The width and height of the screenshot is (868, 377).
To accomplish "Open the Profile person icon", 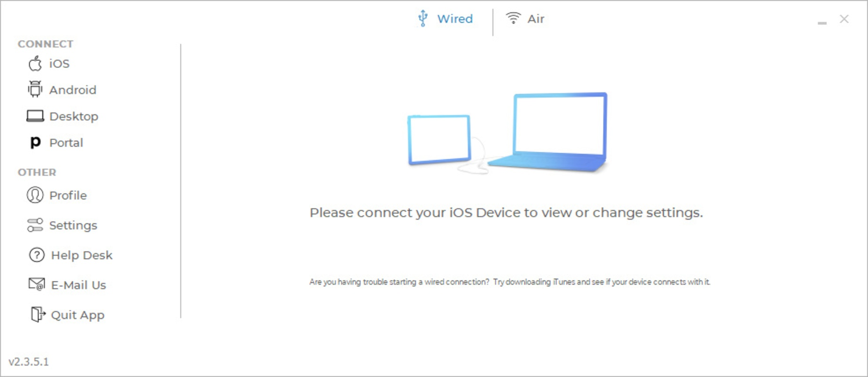I will 35,195.
